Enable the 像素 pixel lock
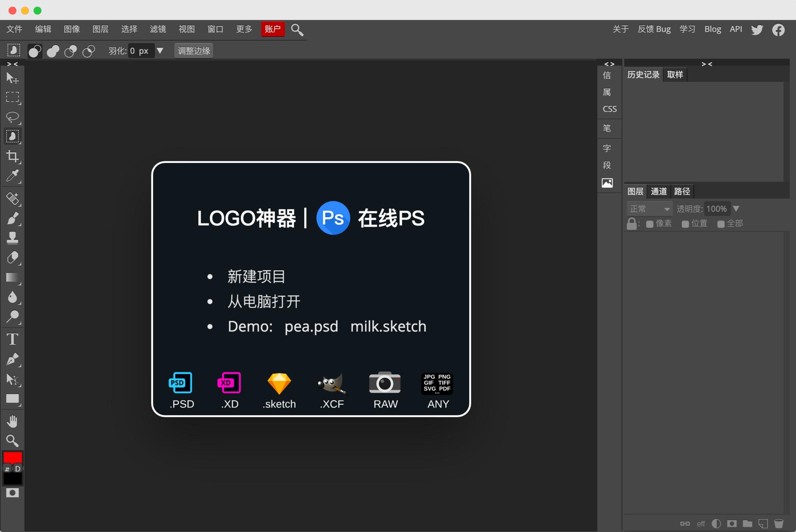The width and height of the screenshot is (796, 532). [x=650, y=223]
